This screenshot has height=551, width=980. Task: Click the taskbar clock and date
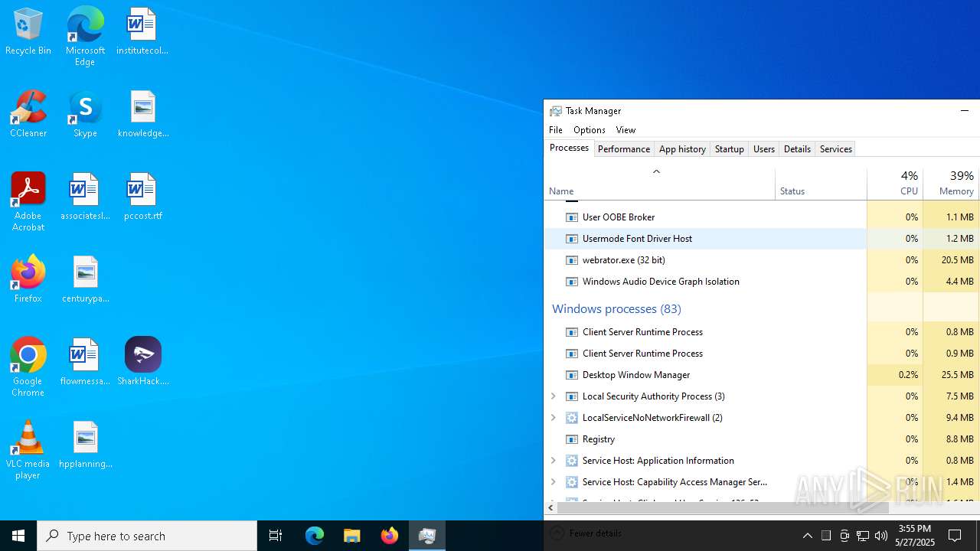click(x=914, y=536)
